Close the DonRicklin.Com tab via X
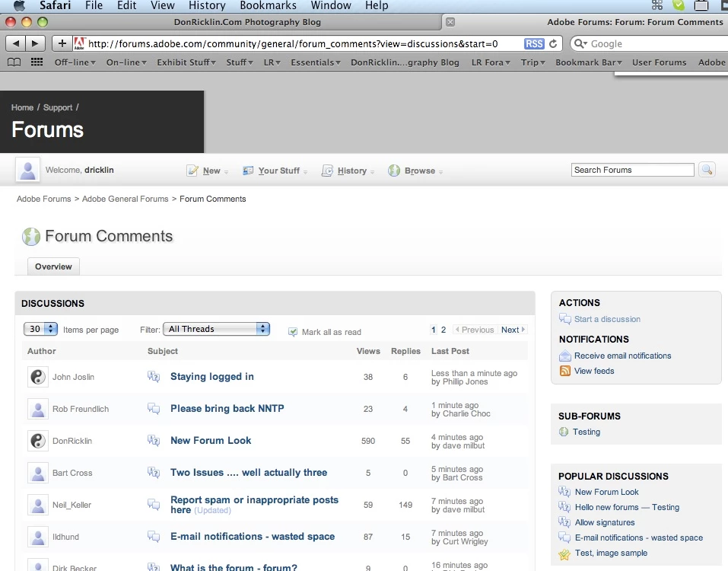The width and height of the screenshot is (728, 571). 450,22
